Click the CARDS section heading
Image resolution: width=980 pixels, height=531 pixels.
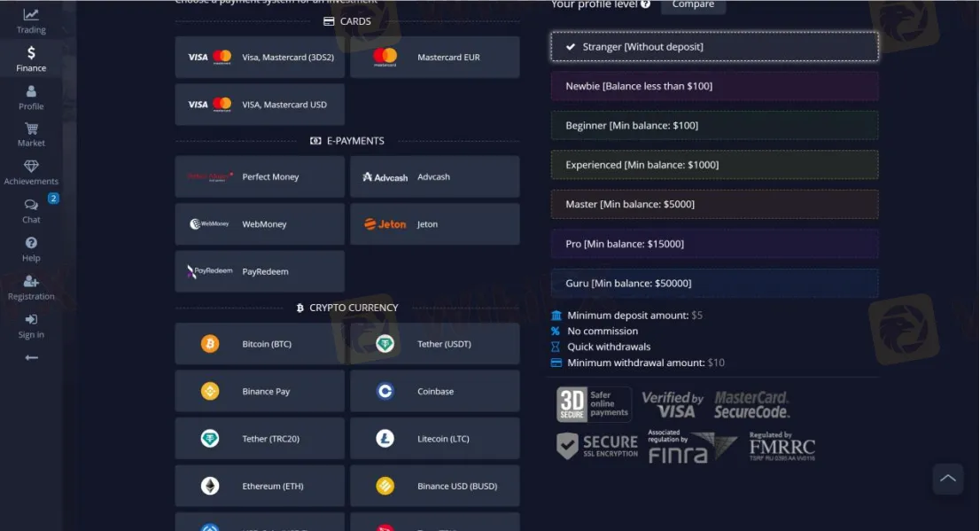(346, 21)
